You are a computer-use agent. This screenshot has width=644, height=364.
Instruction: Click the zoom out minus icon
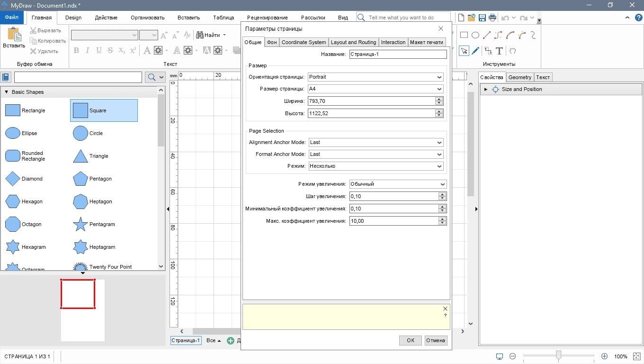512,356
